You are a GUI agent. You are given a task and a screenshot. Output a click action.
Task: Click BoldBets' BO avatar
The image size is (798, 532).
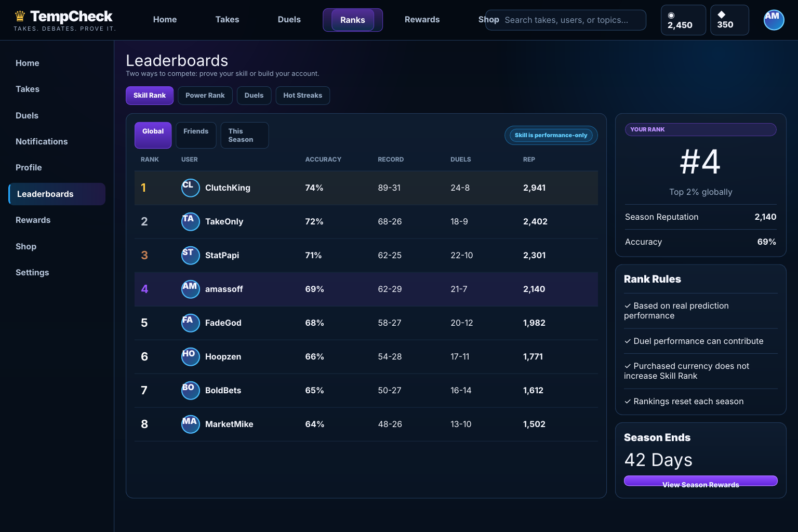pos(190,390)
